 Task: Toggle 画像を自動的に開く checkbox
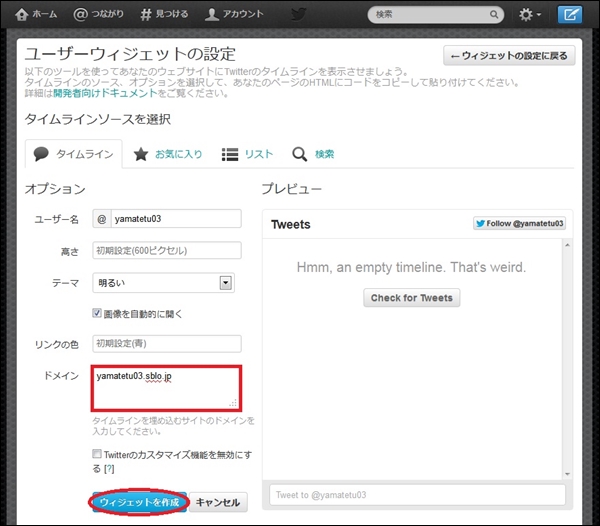(97, 313)
